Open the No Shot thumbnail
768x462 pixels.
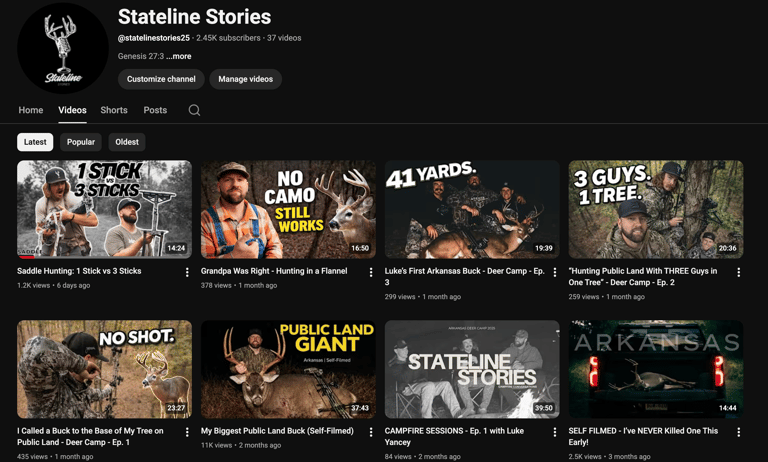coord(104,369)
